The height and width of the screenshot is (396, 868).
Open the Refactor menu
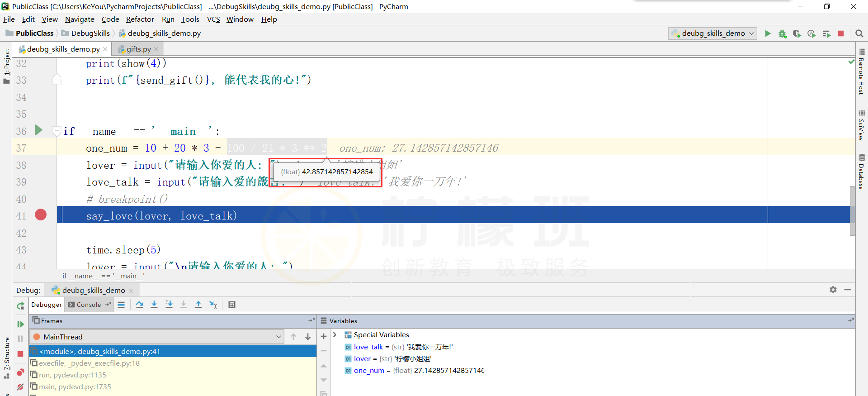[140, 19]
